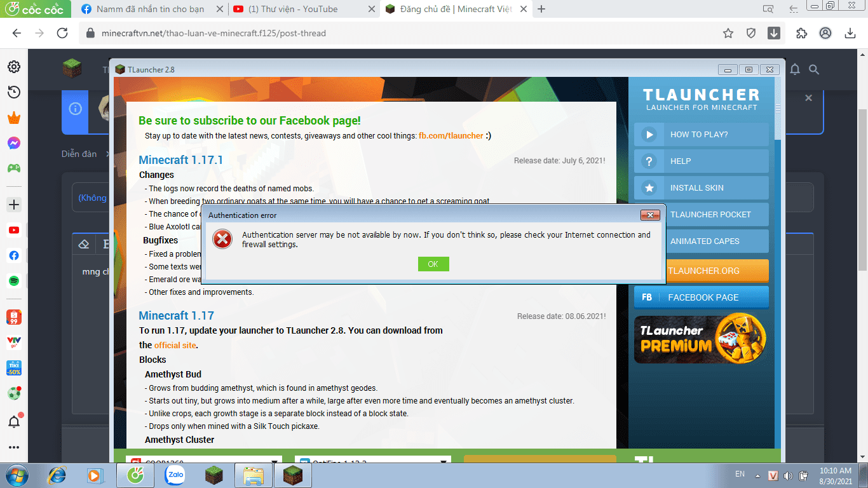Click the HELP button in TLauncher
This screenshot has width=868, height=488.
coord(702,161)
